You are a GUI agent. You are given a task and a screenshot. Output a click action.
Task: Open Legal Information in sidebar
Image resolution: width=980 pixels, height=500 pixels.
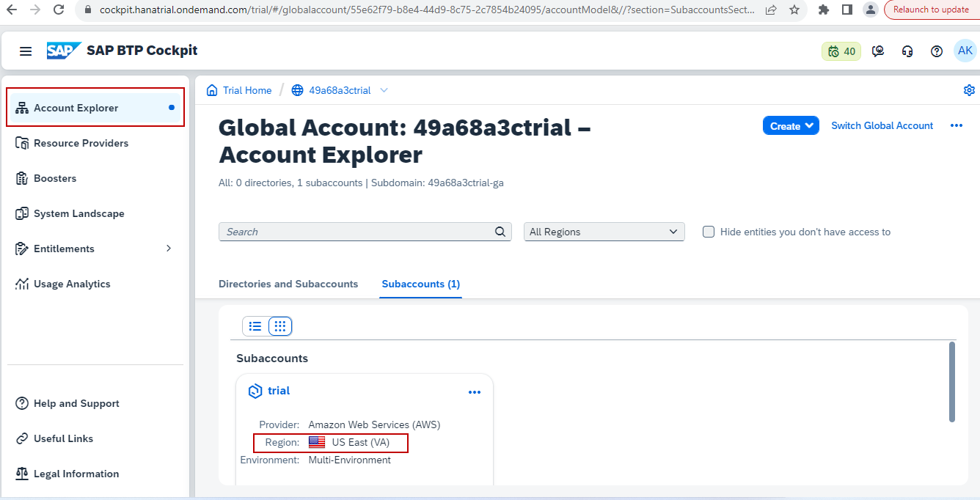pos(95,474)
